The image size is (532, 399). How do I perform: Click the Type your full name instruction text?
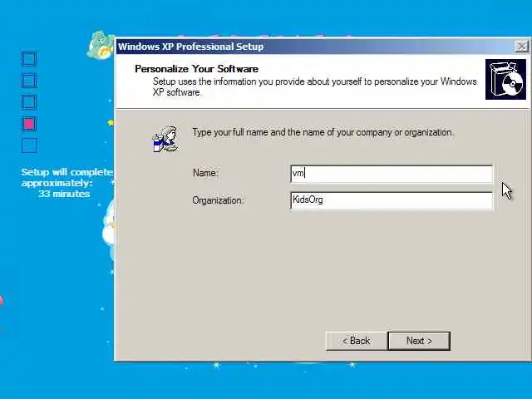coord(323,132)
